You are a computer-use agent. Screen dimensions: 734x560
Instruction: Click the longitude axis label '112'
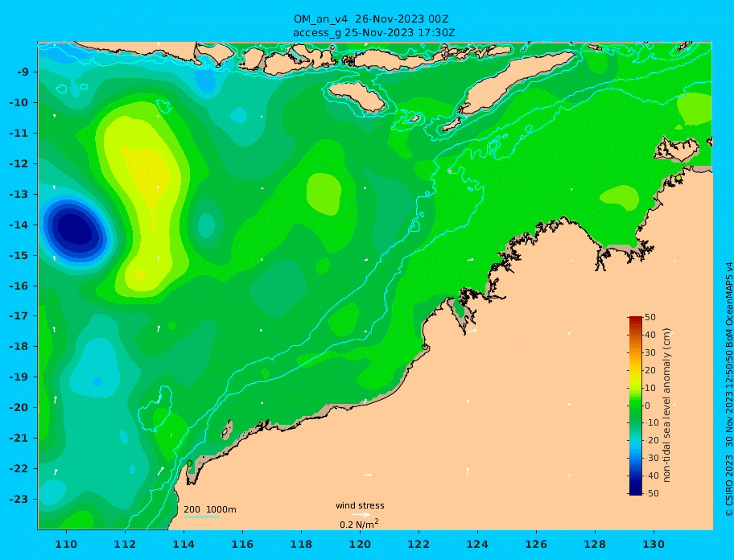[x=125, y=545]
